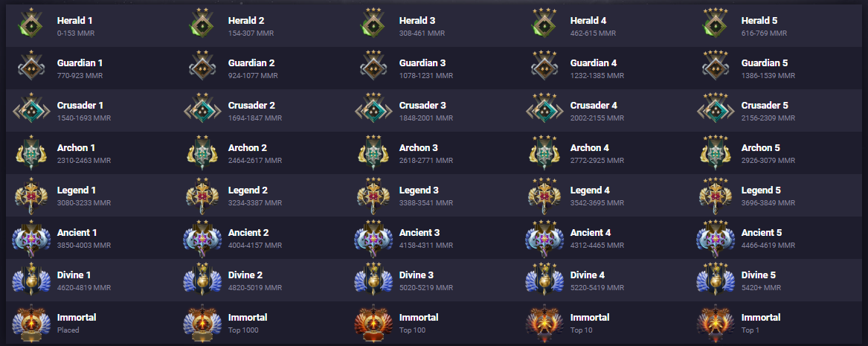Click the Divine 2 title text
This screenshot has height=346, width=868.
point(245,275)
